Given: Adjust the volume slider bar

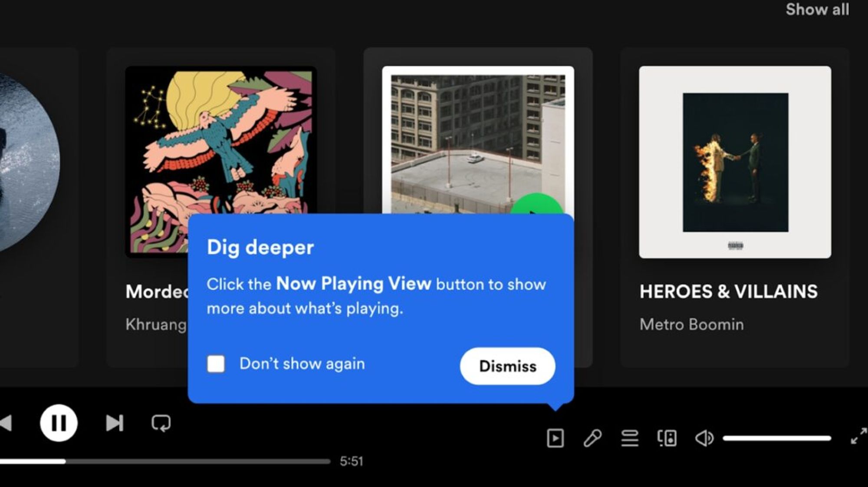Looking at the screenshot, I should coord(777,438).
